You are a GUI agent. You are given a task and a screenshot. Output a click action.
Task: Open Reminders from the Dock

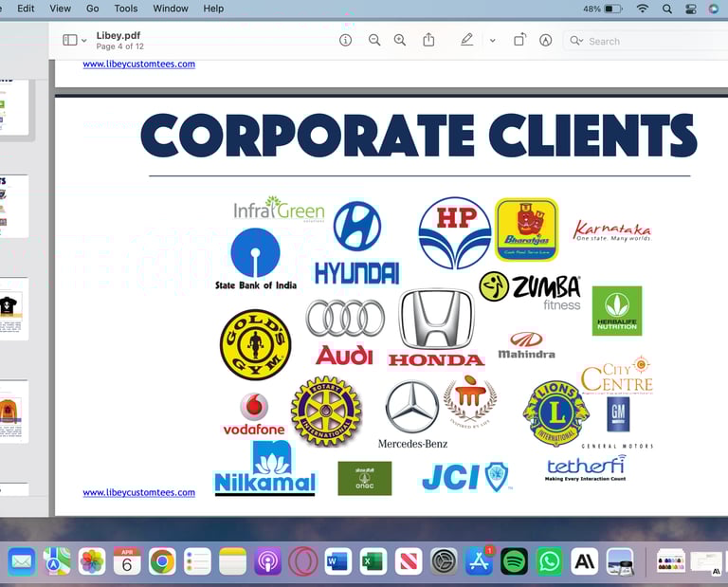pos(197,561)
